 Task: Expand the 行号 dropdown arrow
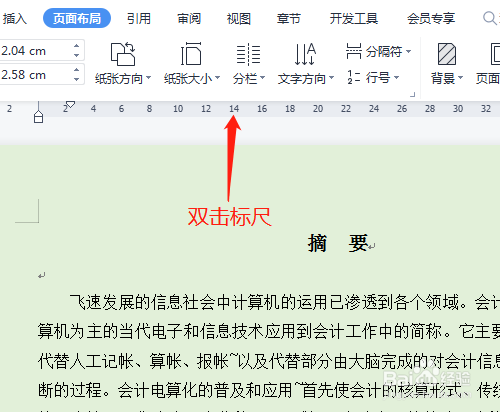(396, 78)
